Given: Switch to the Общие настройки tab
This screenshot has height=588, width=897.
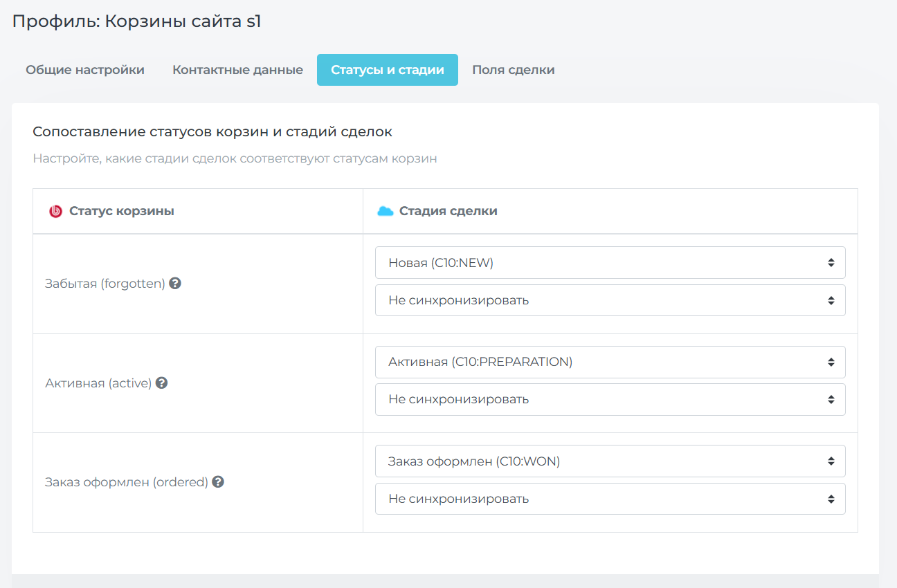Looking at the screenshot, I should coord(85,70).
